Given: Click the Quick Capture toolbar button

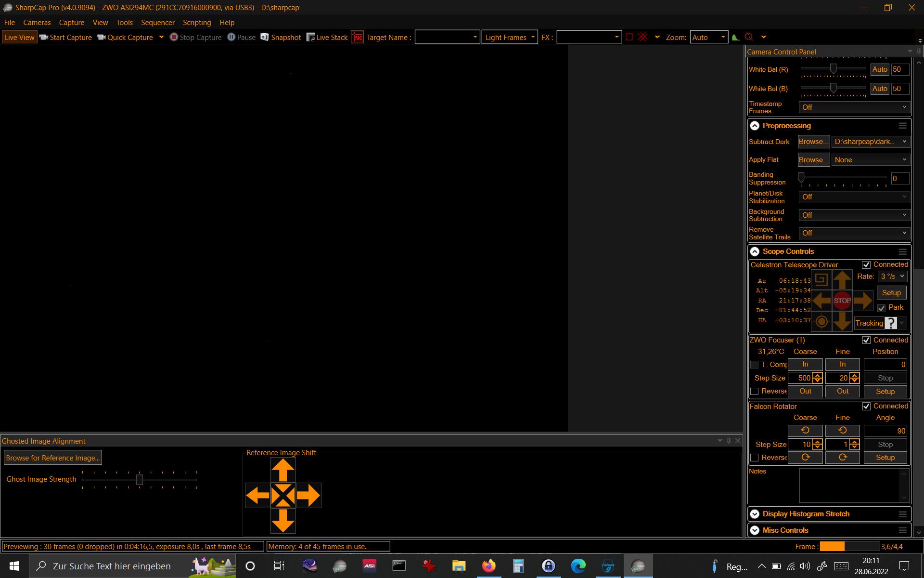Looking at the screenshot, I should (x=125, y=37).
